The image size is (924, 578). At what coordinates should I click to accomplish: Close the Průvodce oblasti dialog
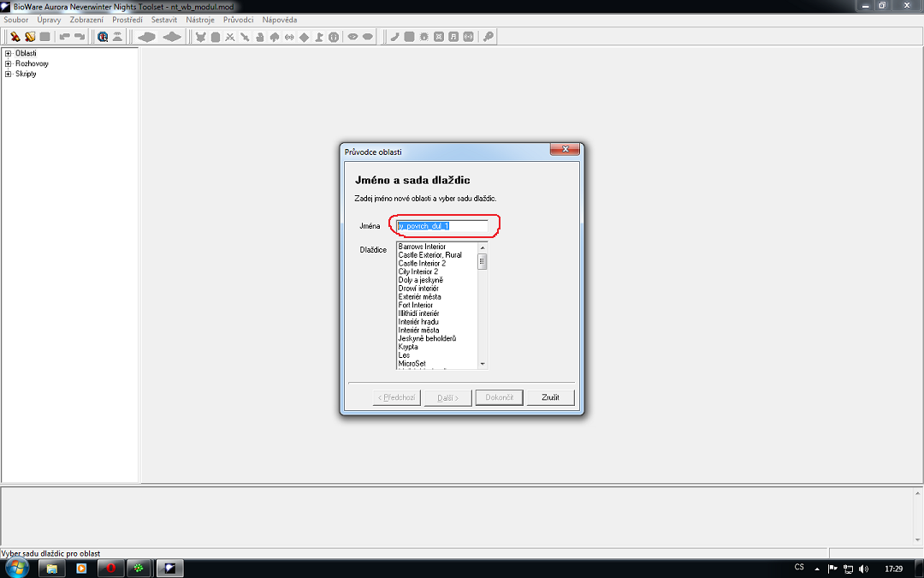pyautogui.click(x=565, y=151)
